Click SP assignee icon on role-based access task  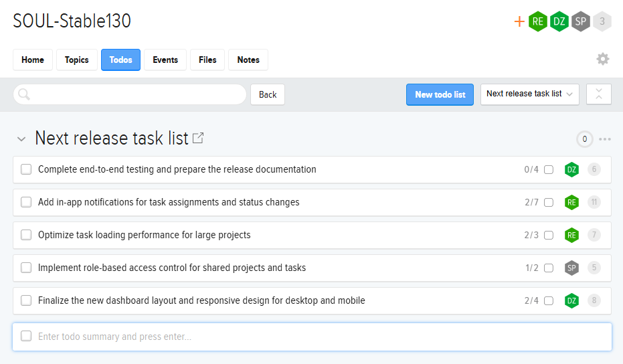[571, 268]
